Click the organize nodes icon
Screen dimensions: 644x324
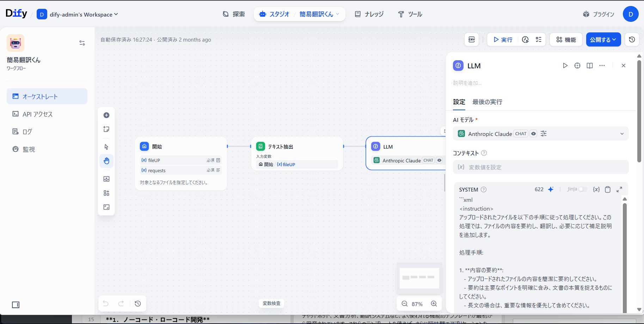[x=106, y=193]
